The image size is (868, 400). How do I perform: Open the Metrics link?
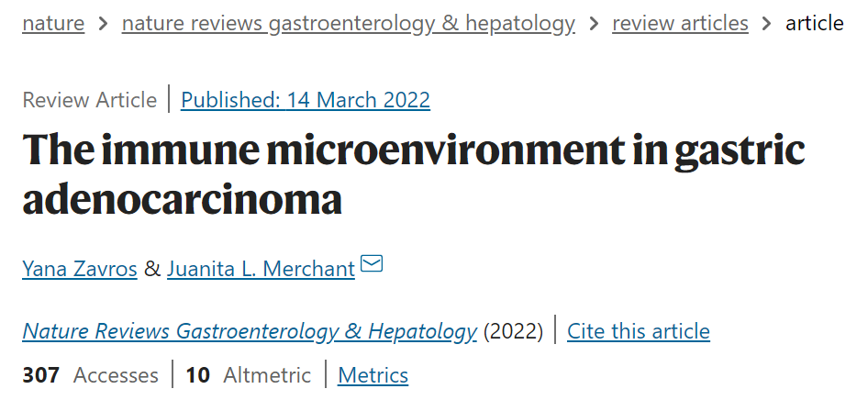[373, 375]
